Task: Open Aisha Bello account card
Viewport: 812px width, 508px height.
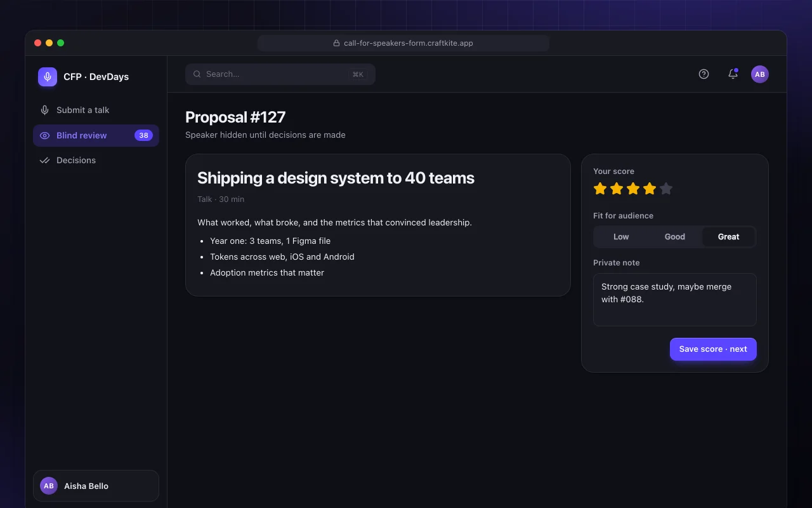Action: pyautogui.click(x=96, y=486)
